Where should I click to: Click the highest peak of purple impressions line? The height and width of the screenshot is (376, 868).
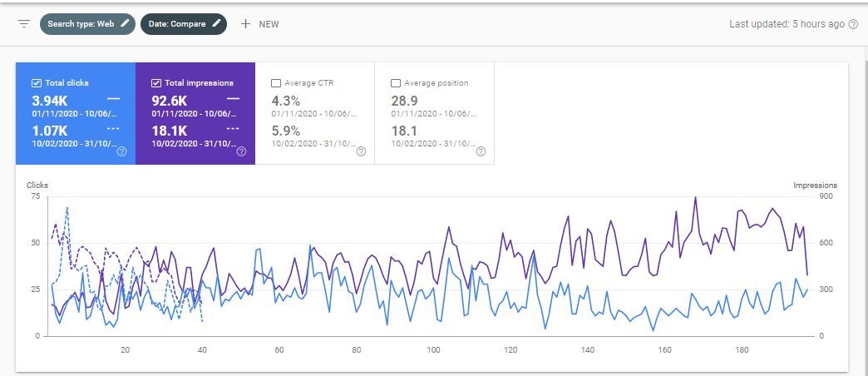695,198
